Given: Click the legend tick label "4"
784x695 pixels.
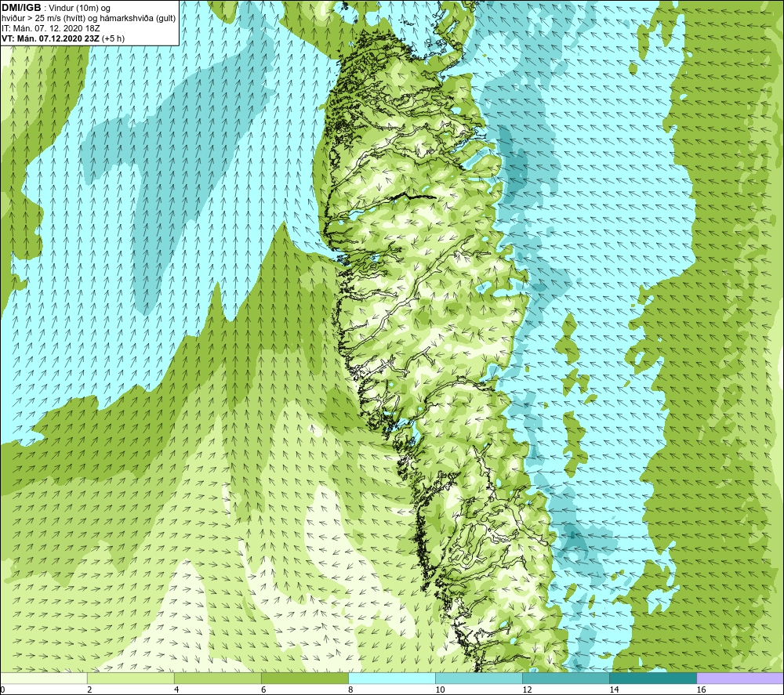Looking at the screenshot, I should (176, 690).
